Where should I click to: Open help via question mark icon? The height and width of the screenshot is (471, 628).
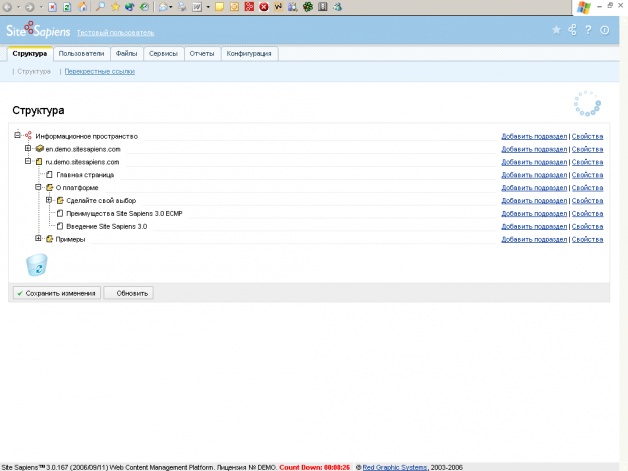[588, 30]
